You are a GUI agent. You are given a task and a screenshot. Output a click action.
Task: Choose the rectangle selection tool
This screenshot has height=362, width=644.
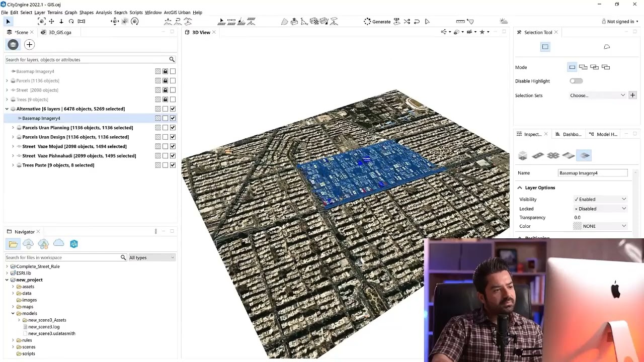tap(545, 47)
